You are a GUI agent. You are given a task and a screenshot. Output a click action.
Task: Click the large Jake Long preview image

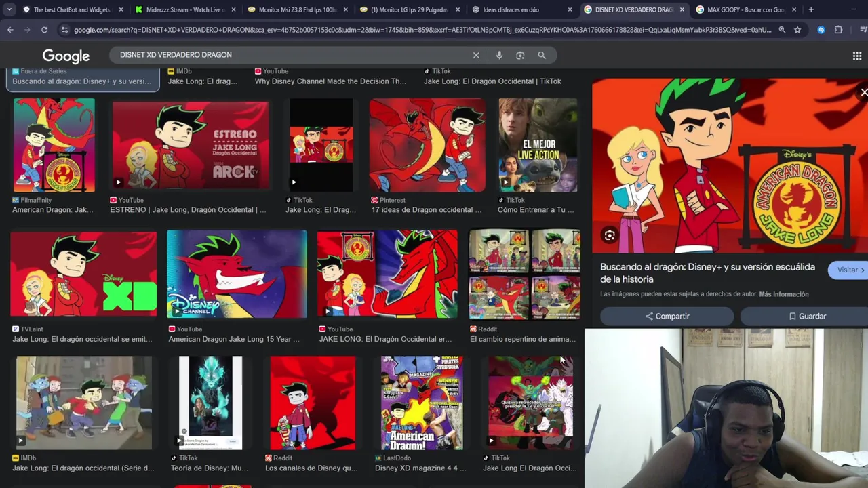(x=730, y=165)
